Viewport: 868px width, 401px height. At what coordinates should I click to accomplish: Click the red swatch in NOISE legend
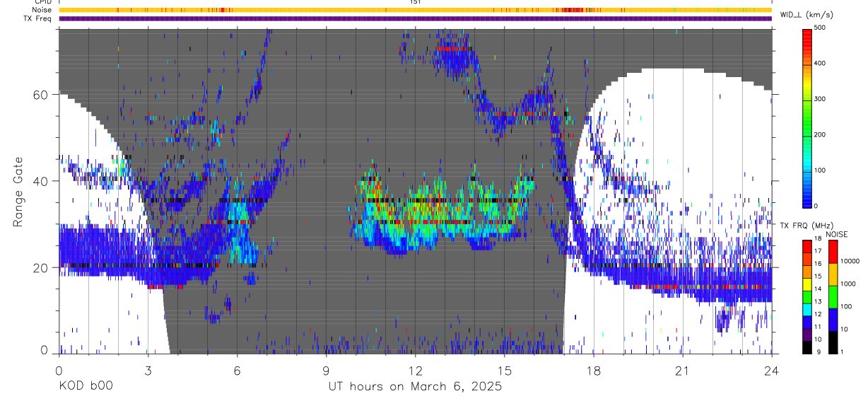point(833,251)
